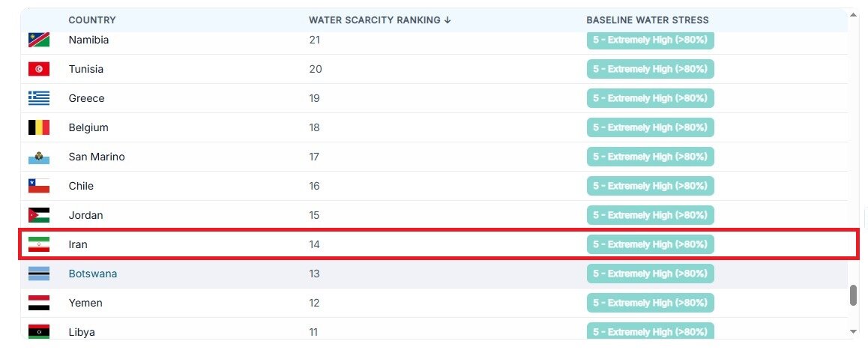Click the Belgium flag icon
This screenshot has width=868, height=359.
[x=39, y=127]
